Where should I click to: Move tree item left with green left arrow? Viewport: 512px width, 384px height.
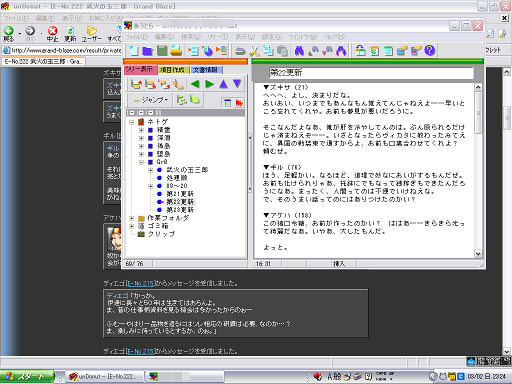(x=195, y=84)
